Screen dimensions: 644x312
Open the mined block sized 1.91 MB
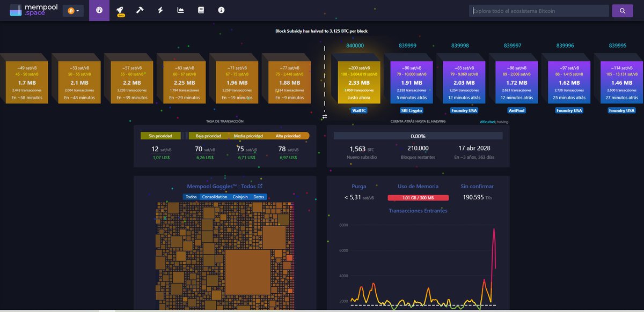[412, 82]
